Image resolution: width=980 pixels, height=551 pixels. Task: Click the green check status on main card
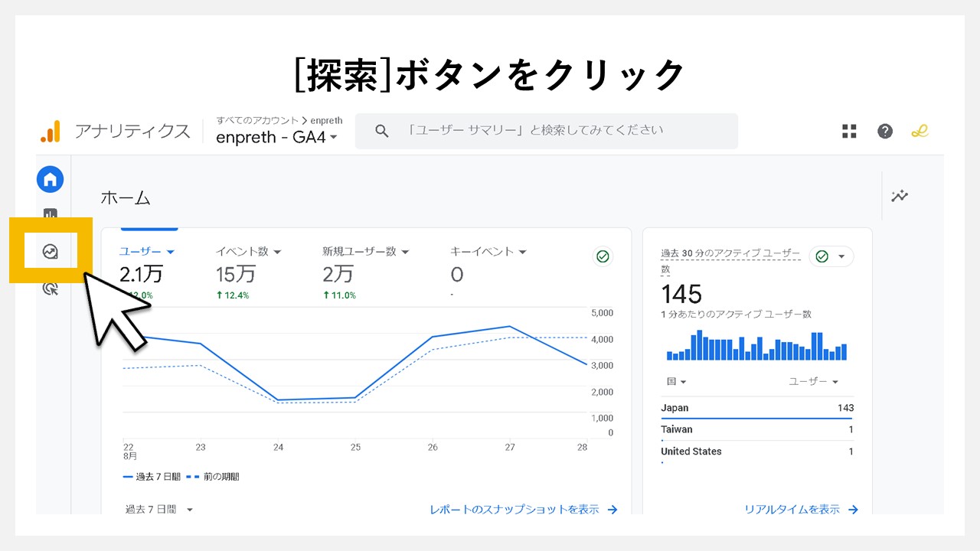pyautogui.click(x=603, y=256)
